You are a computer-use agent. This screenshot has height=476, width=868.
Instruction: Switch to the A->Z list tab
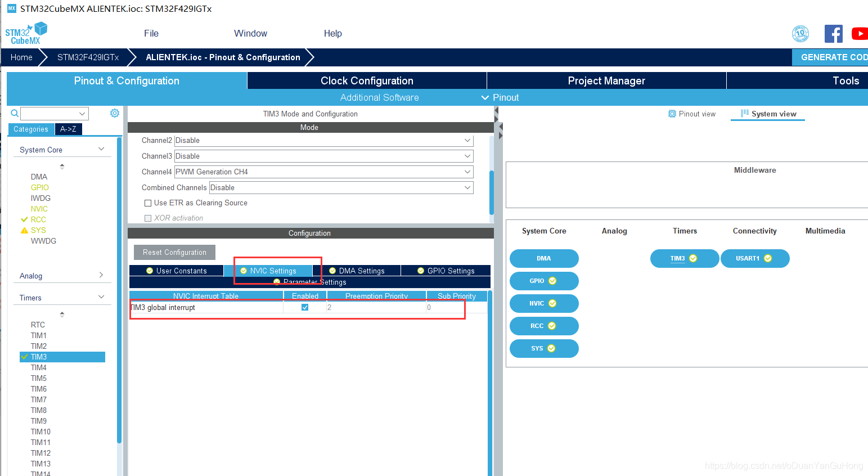point(68,129)
